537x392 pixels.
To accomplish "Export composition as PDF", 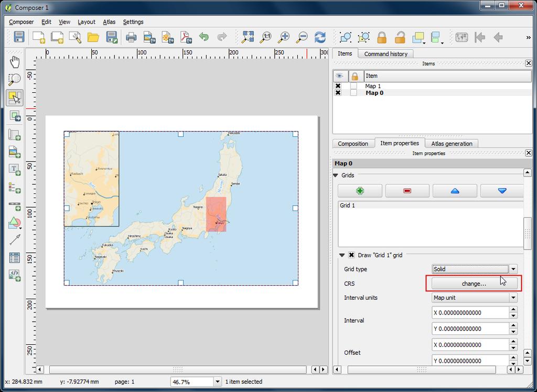I will (186, 37).
